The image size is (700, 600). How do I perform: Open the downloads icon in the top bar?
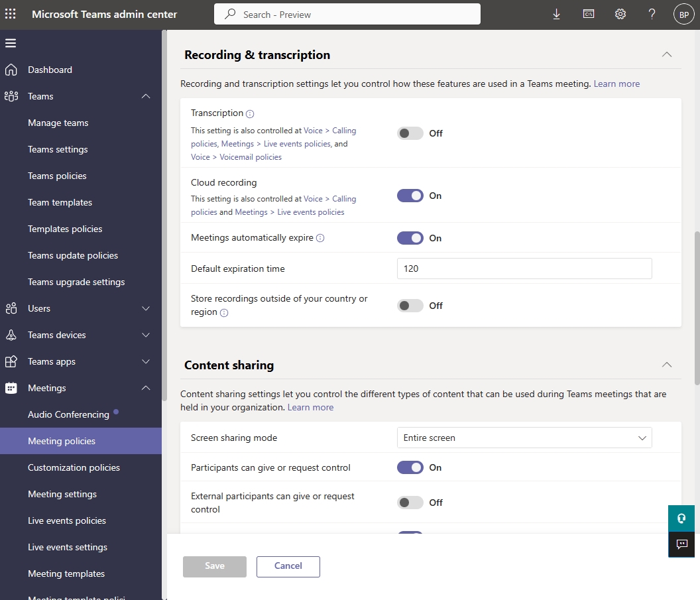tap(556, 13)
